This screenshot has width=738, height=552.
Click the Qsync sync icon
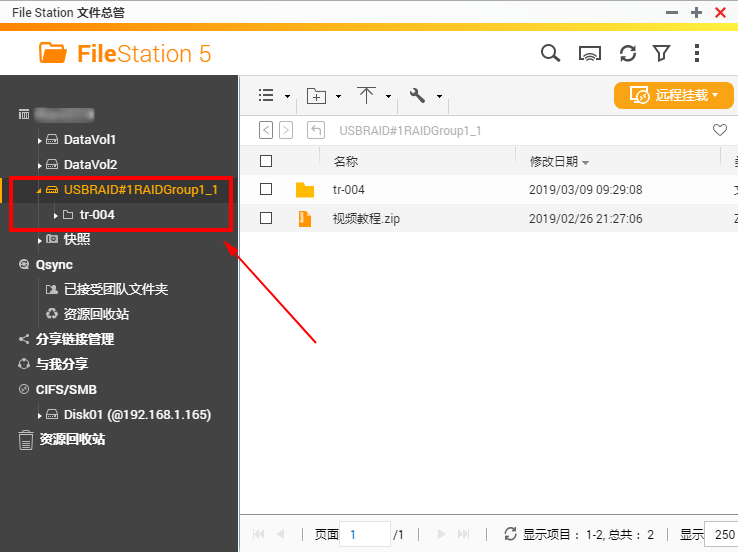point(24,264)
